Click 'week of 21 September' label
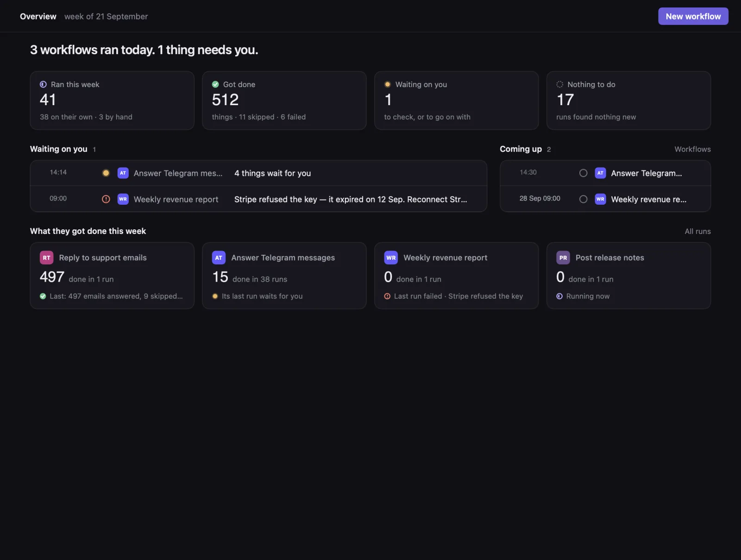Image resolution: width=741 pixels, height=560 pixels. click(106, 16)
